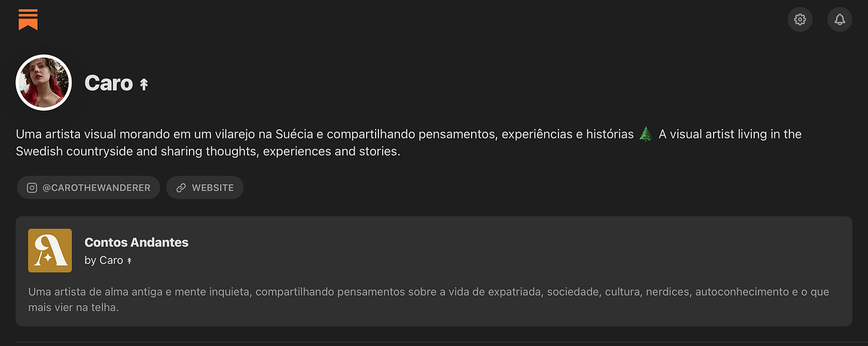Click the @CAROTHEWANDERER Instagram badge
The image size is (868, 346).
[x=88, y=187]
